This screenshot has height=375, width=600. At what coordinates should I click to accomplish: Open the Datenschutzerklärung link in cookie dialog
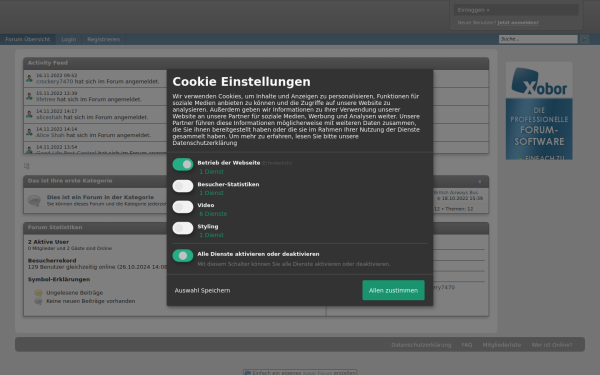pyautogui.click(x=205, y=143)
